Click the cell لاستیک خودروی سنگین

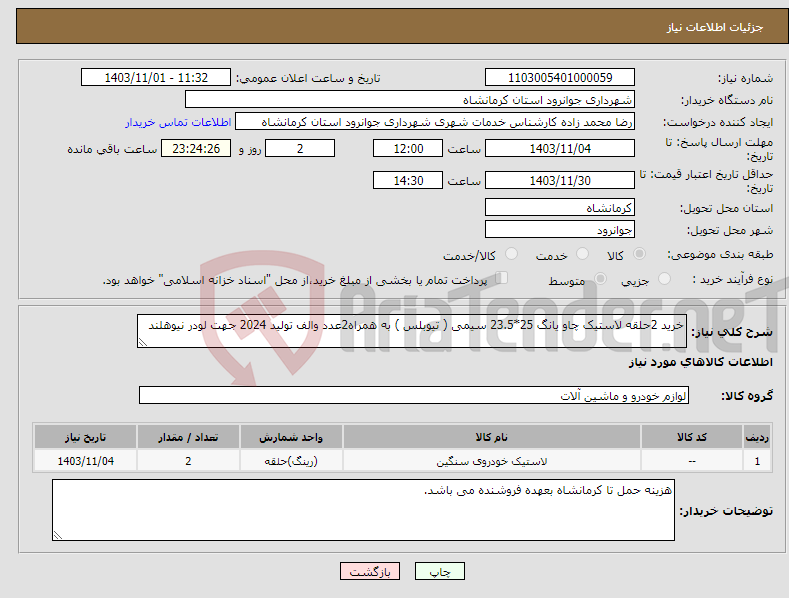coord(492,461)
